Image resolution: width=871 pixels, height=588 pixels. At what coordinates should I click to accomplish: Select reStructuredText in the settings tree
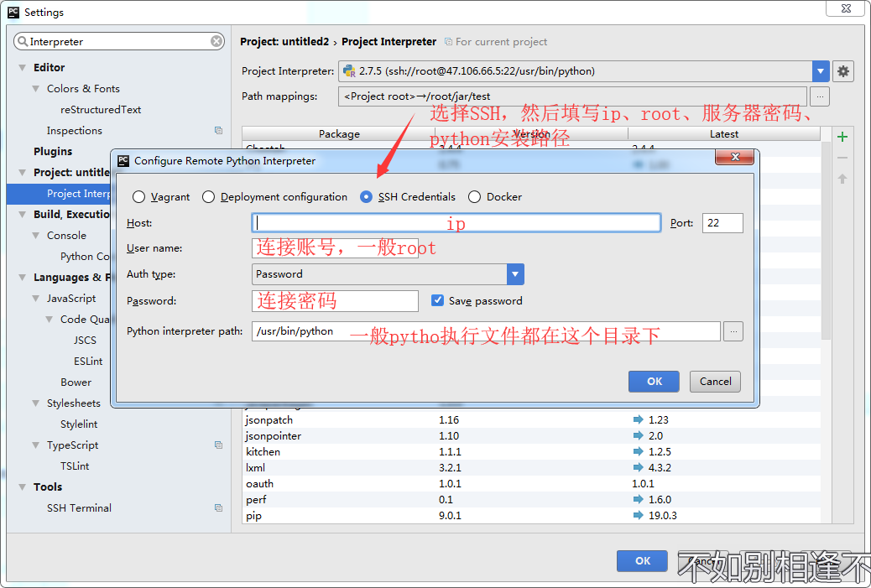(x=101, y=109)
